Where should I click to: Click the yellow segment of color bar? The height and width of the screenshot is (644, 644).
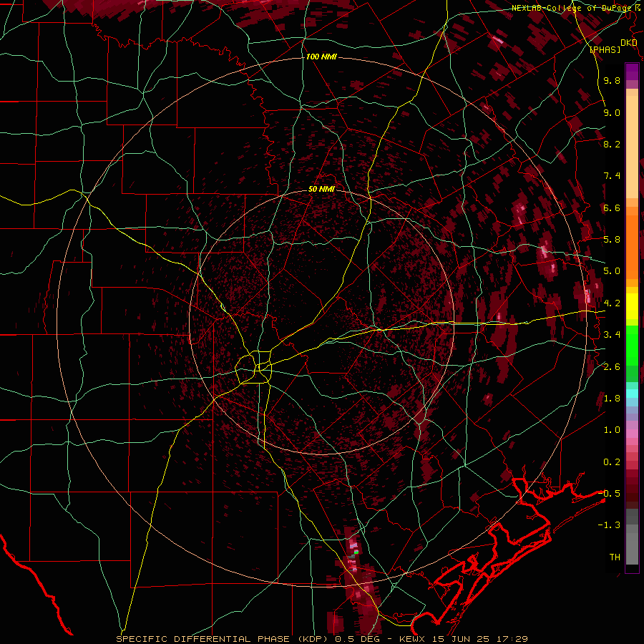click(632, 306)
